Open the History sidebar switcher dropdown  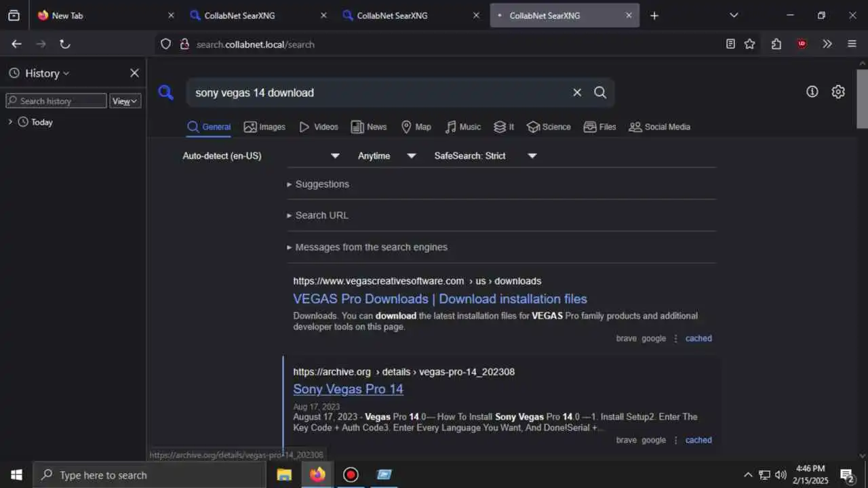pos(39,73)
